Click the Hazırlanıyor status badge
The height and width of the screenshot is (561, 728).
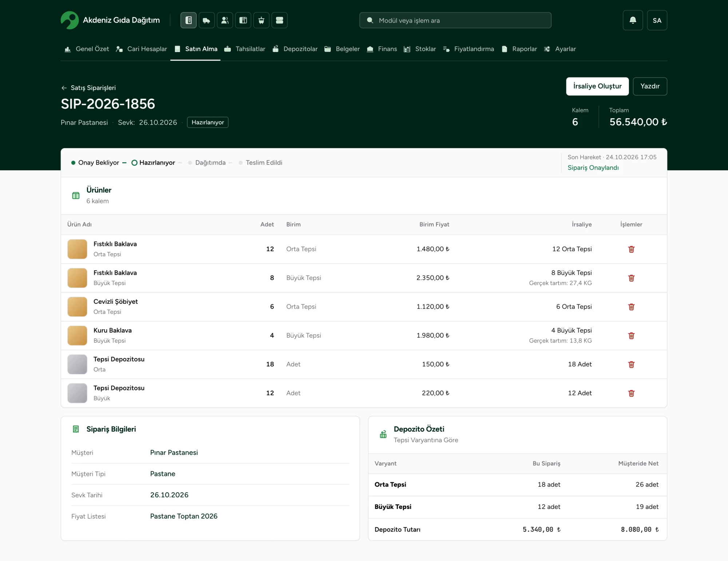(207, 122)
